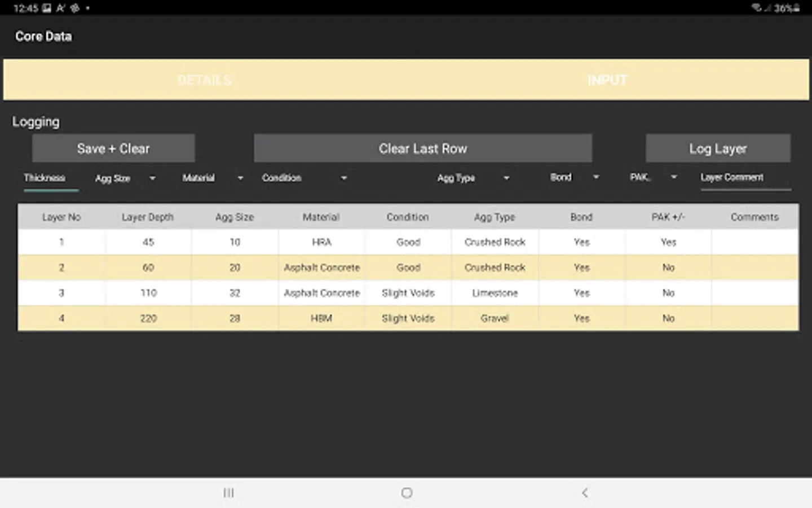Select layer depth cell 60

pyautogui.click(x=148, y=268)
